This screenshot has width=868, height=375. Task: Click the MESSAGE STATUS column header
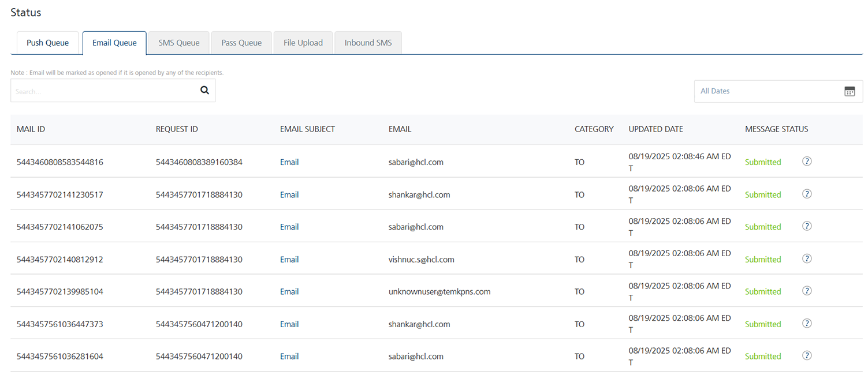click(x=776, y=129)
